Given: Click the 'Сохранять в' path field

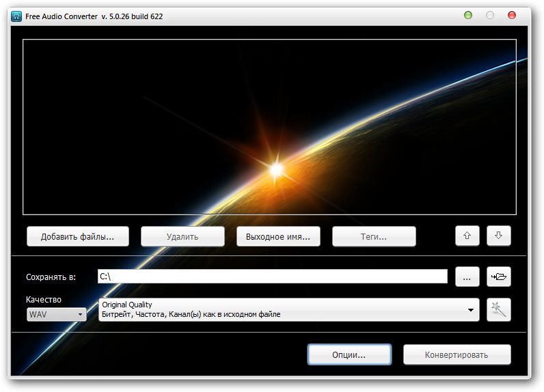Looking at the screenshot, I should pos(272,277).
